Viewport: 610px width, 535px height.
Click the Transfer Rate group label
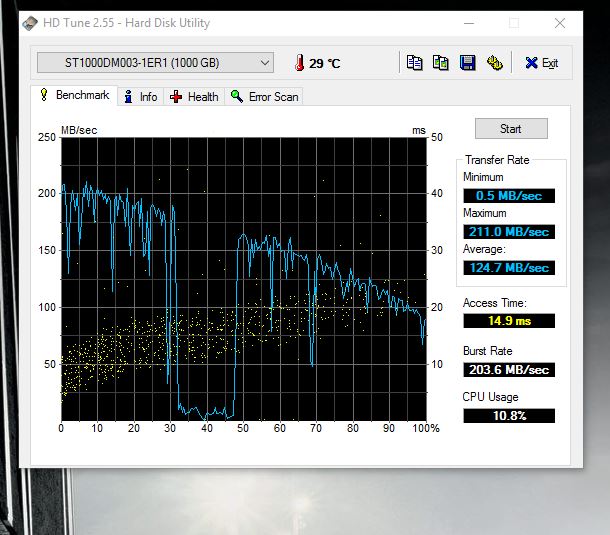pyautogui.click(x=497, y=160)
